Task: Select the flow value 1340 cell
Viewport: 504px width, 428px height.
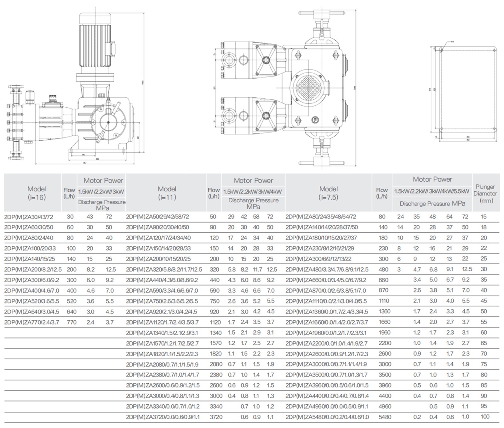Action: 215,333
